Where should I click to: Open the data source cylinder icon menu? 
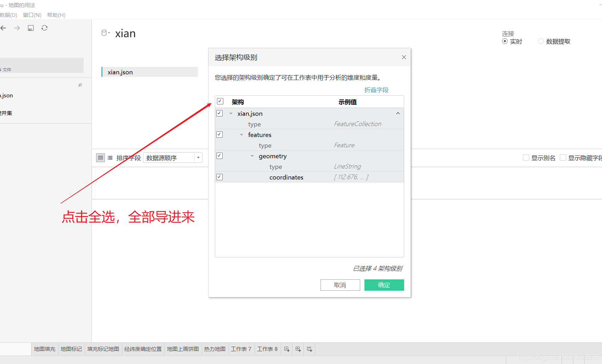(105, 33)
